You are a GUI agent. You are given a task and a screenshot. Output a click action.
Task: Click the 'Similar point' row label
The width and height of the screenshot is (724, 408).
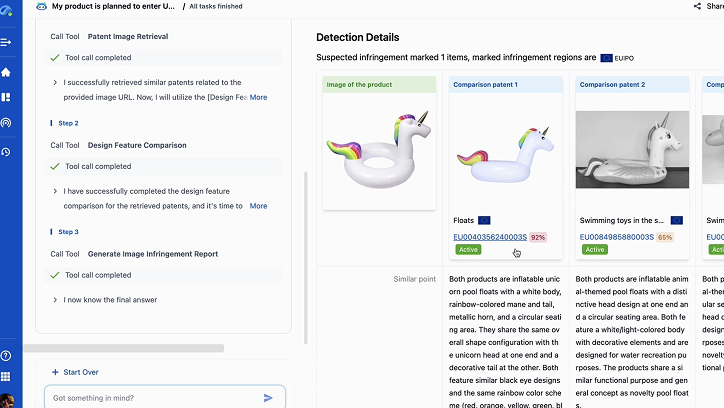coord(415,279)
